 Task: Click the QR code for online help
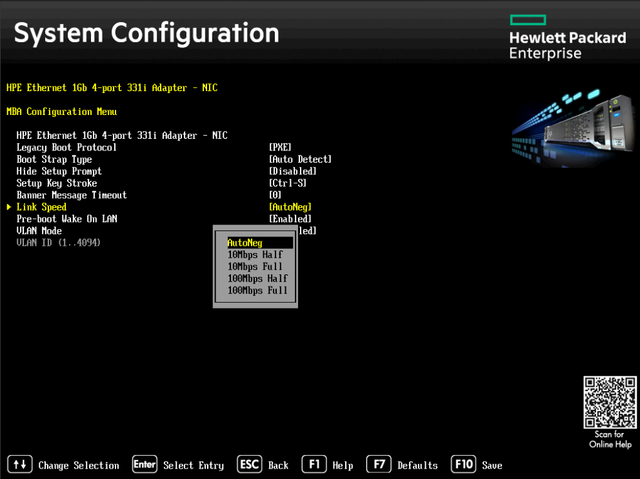point(610,402)
